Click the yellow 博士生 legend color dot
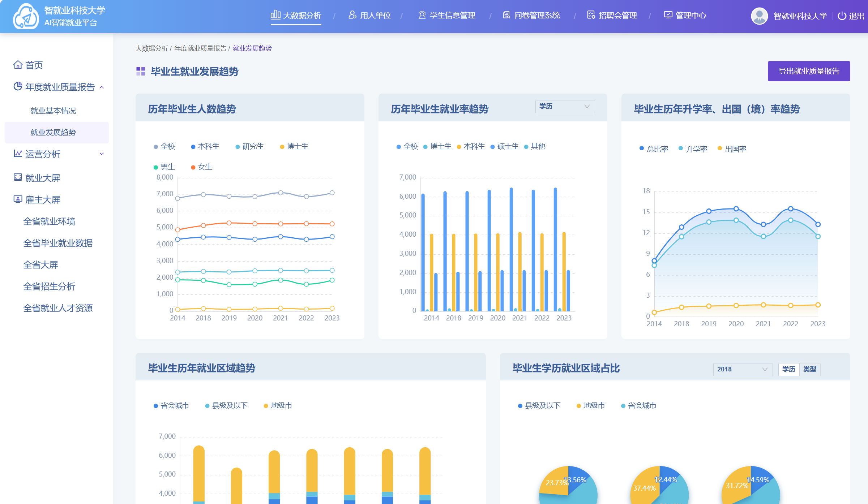868x504 pixels. point(282,147)
